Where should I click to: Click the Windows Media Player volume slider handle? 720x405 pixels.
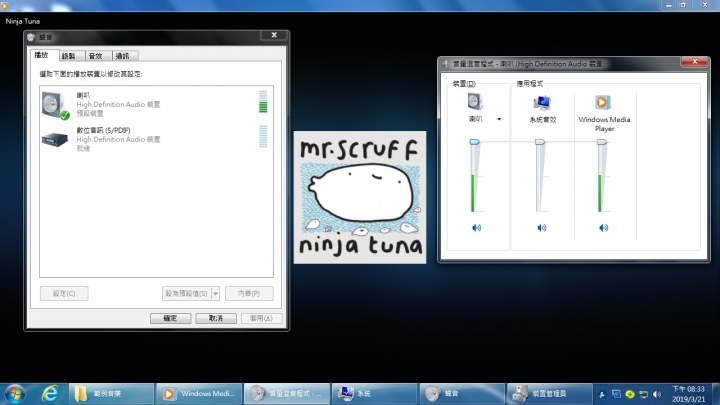coord(602,142)
